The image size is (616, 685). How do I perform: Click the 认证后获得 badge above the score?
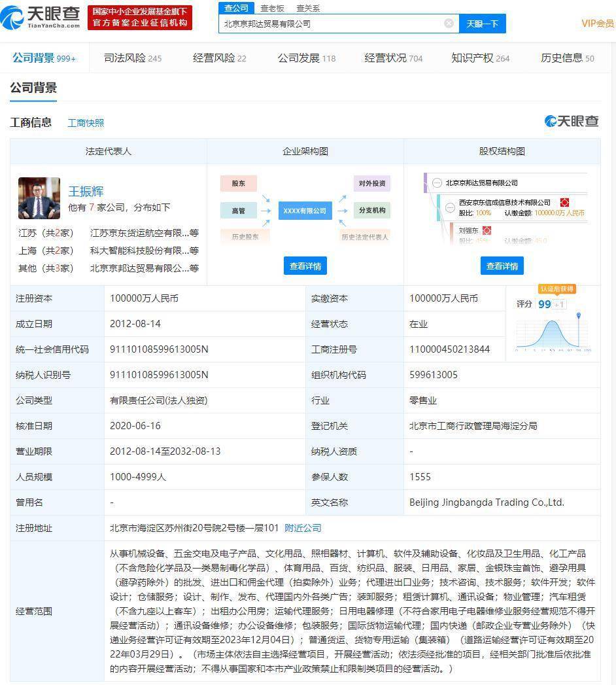556,289
